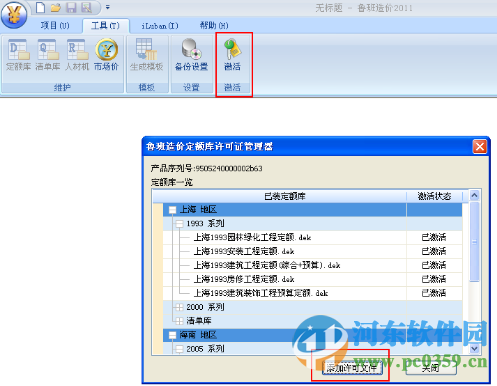Click the 激活 activation key icon

232,55
